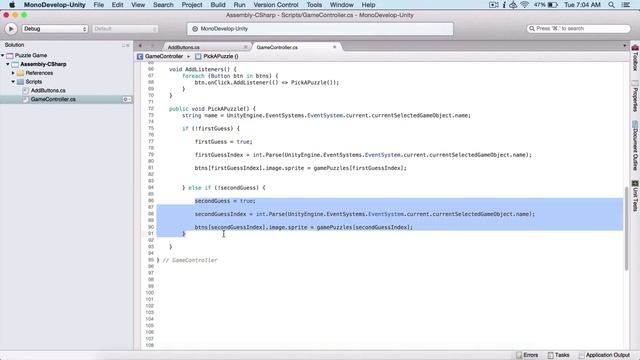The height and width of the screenshot is (360, 640).
Task: Click the gear button on the GameController.cs row
Action: click(127, 99)
